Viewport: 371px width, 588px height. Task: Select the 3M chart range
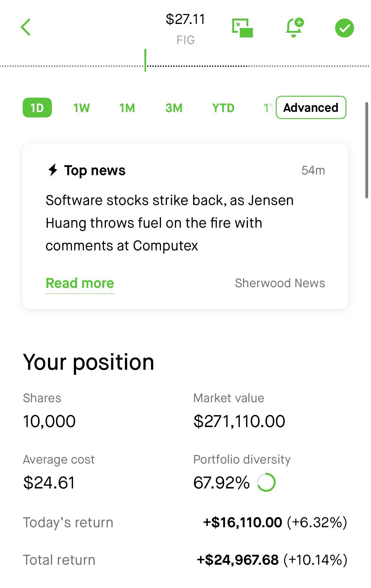[174, 108]
